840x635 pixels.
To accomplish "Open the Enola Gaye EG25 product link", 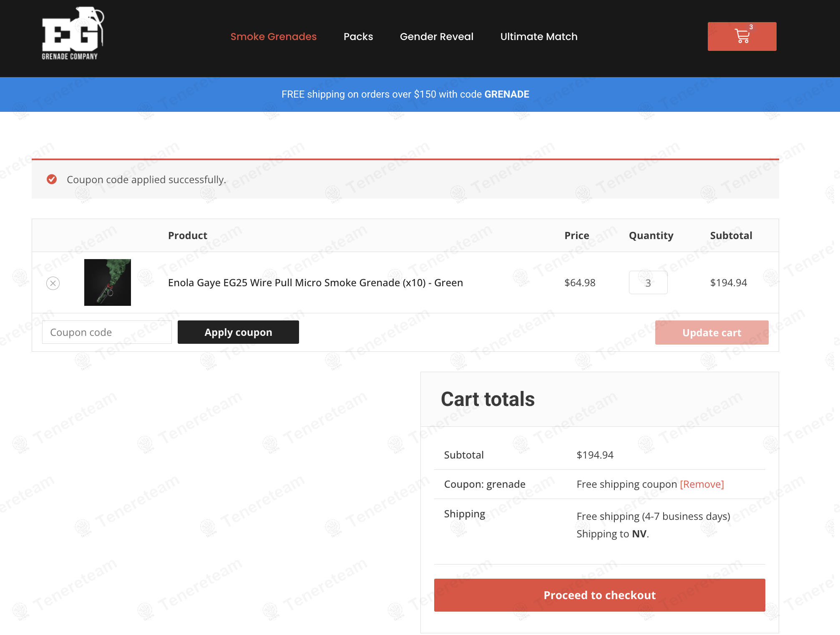I will click(x=315, y=283).
